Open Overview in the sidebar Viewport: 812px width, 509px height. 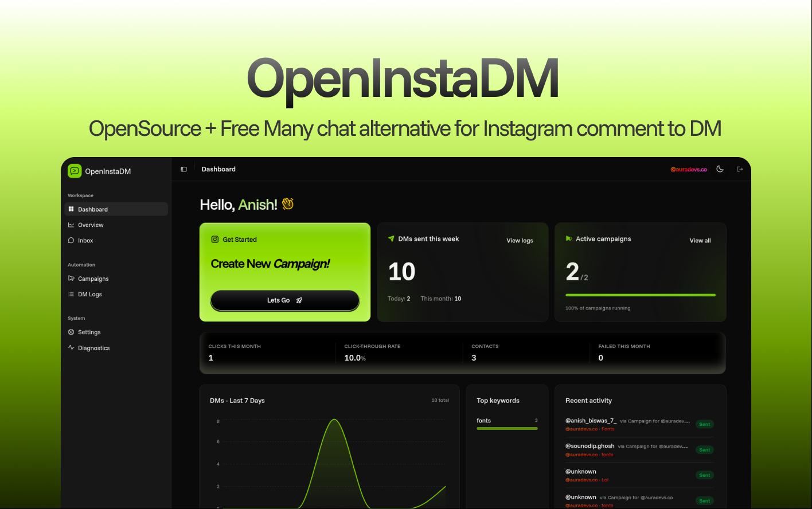[116, 225]
